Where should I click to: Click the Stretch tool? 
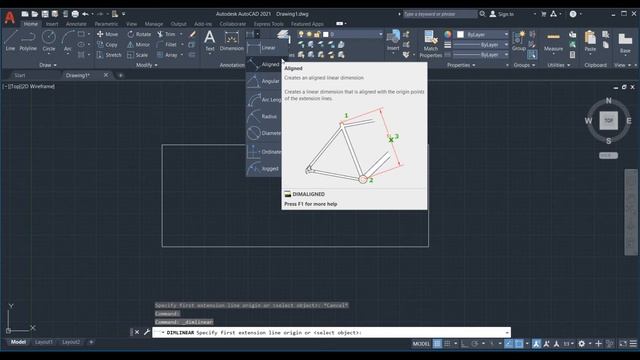109,55
